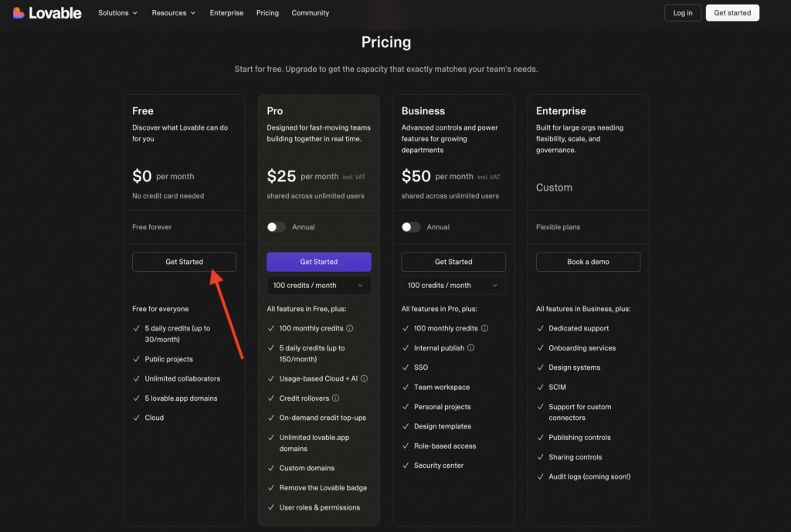Image resolution: width=791 pixels, height=532 pixels.
Task: Click 'Unlimited collaborators' feature
Action: (x=182, y=378)
